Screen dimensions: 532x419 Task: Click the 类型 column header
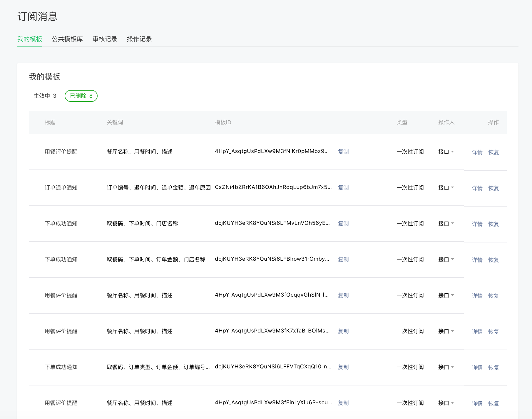point(402,122)
